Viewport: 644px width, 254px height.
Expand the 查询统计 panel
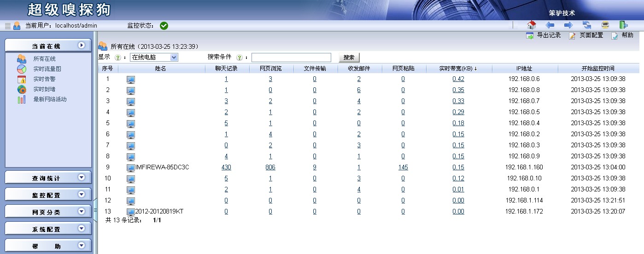coord(48,178)
